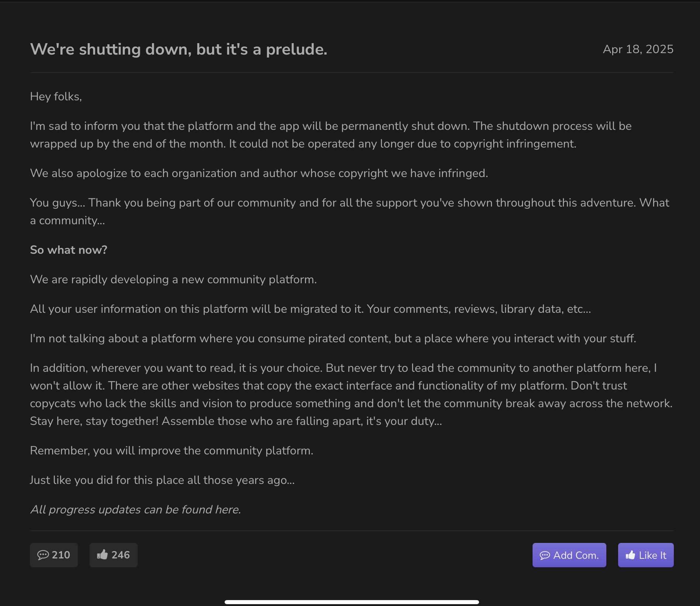The image size is (700, 606).
Task: Click the thumbs-up icon beside 246
Action: (102, 555)
